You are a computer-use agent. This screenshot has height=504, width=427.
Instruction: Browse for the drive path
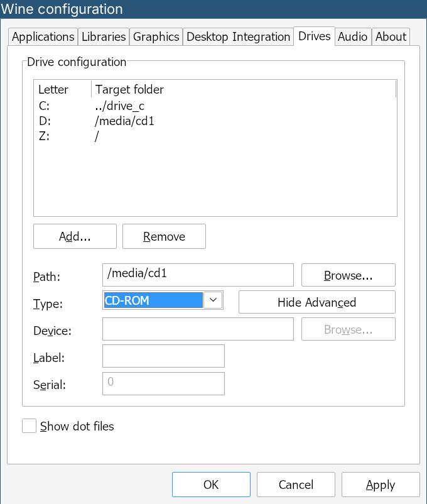point(349,275)
